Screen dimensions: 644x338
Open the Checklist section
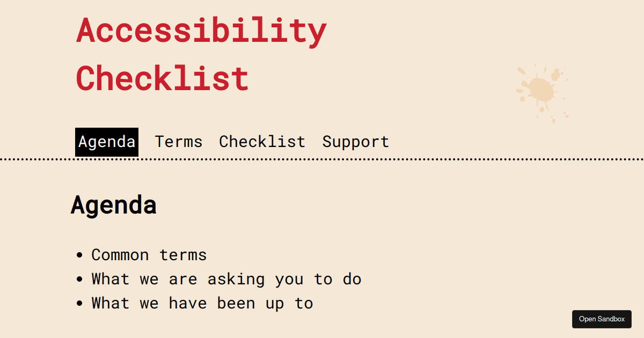point(262,142)
